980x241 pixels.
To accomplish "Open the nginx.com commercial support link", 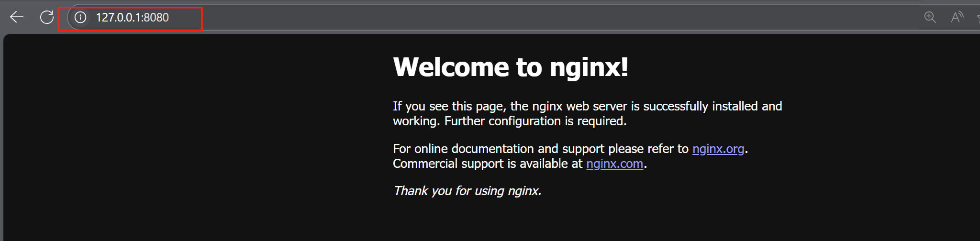I will [x=614, y=164].
